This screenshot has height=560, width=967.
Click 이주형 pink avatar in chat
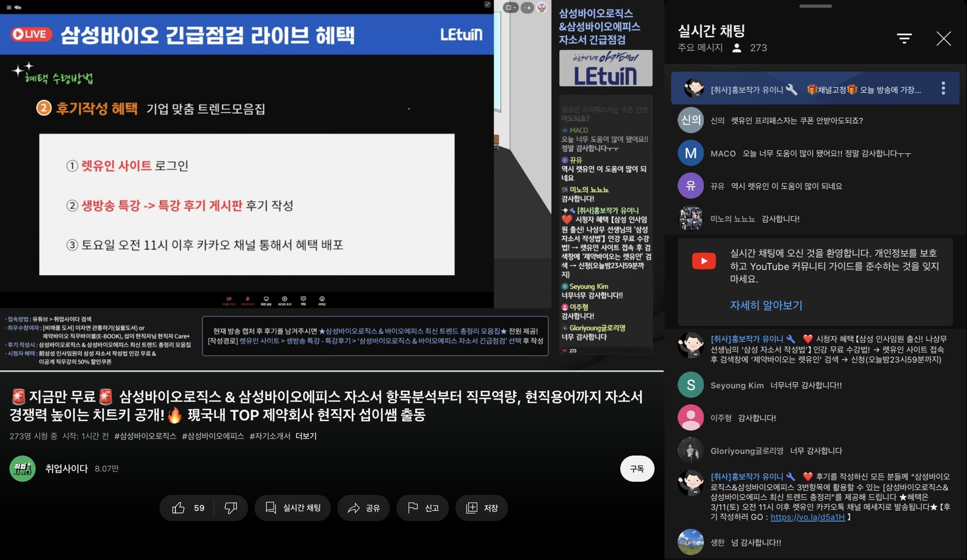(691, 417)
